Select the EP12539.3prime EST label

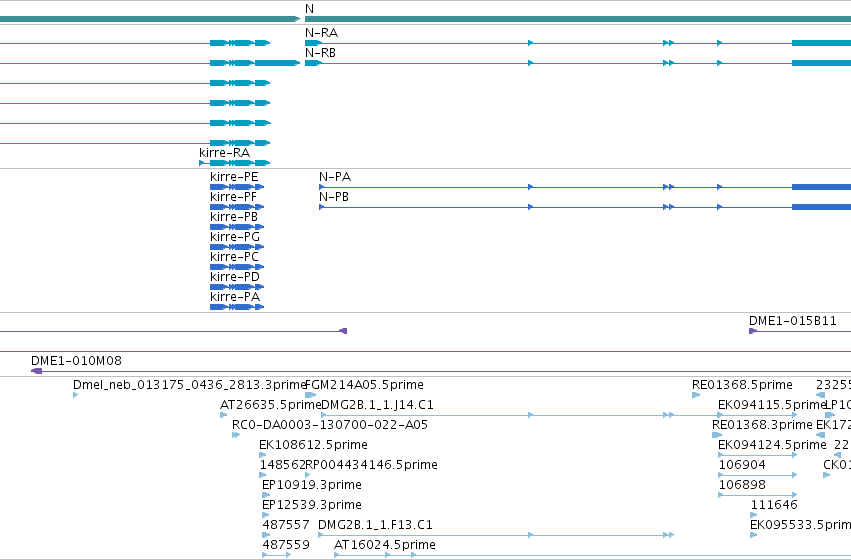(312, 505)
